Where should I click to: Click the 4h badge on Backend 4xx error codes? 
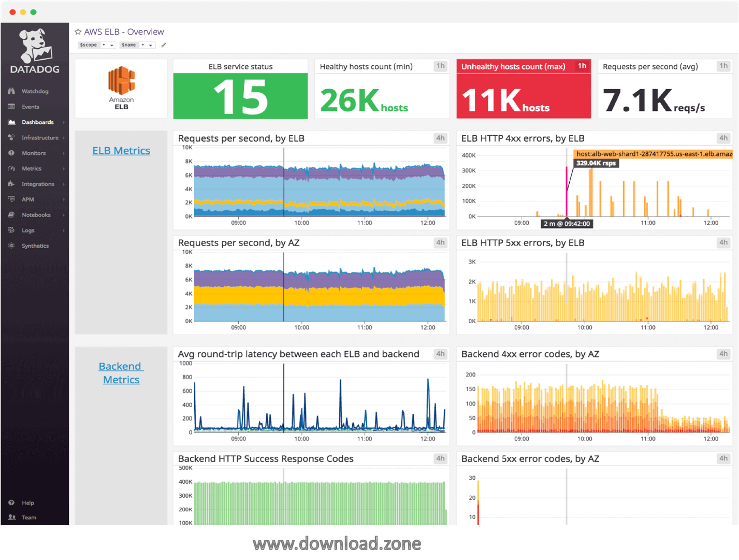click(x=723, y=354)
